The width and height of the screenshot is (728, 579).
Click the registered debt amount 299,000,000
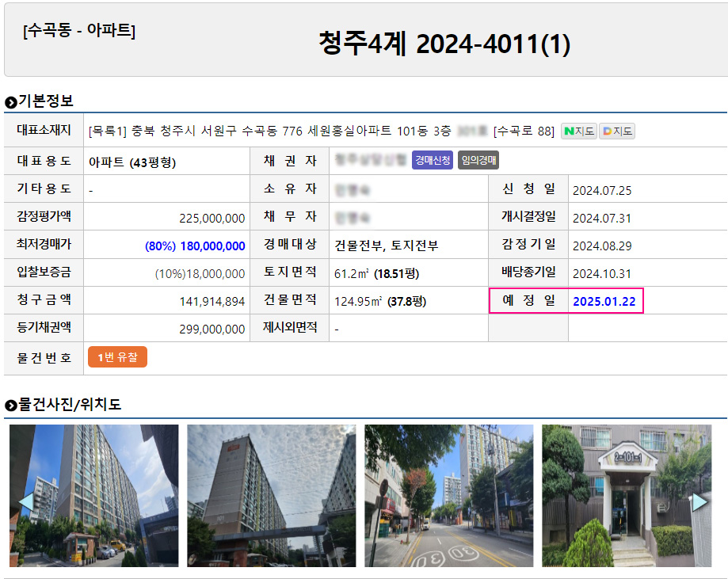coord(212,329)
